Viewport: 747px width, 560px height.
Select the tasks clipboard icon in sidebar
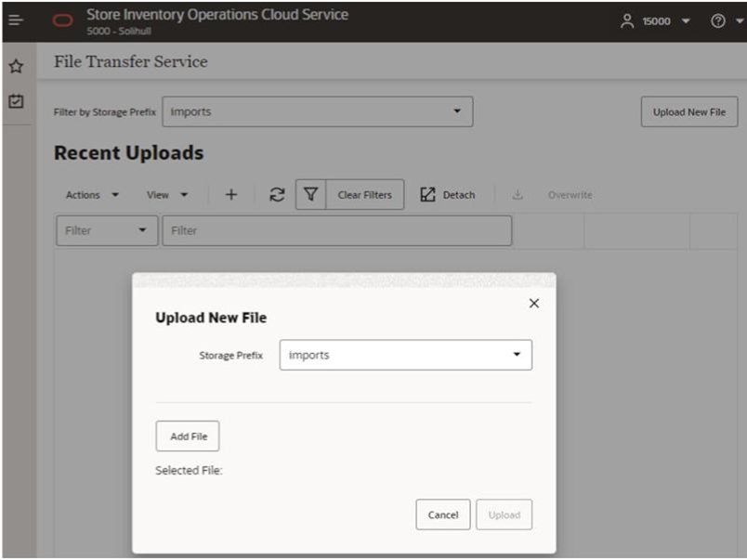(x=15, y=100)
